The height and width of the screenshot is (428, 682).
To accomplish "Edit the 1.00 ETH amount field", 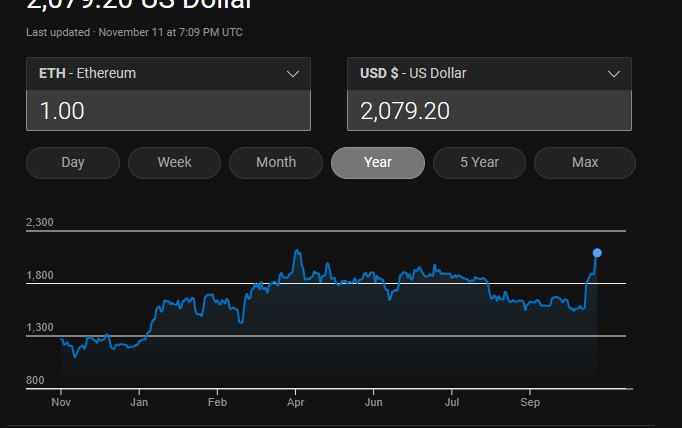I will click(168, 110).
